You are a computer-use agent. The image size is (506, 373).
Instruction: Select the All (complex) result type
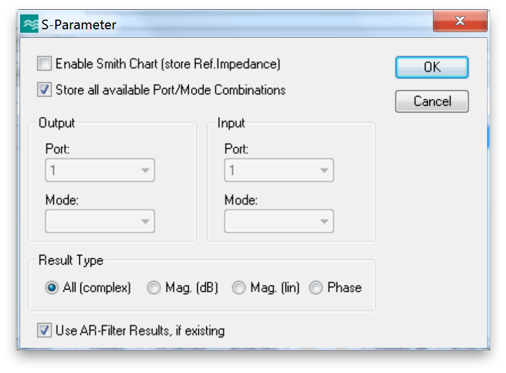[x=52, y=287]
